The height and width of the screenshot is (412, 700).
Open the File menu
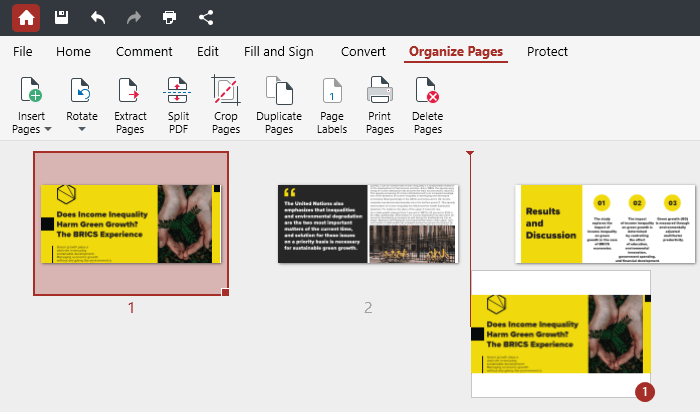(x=23, y=52)
